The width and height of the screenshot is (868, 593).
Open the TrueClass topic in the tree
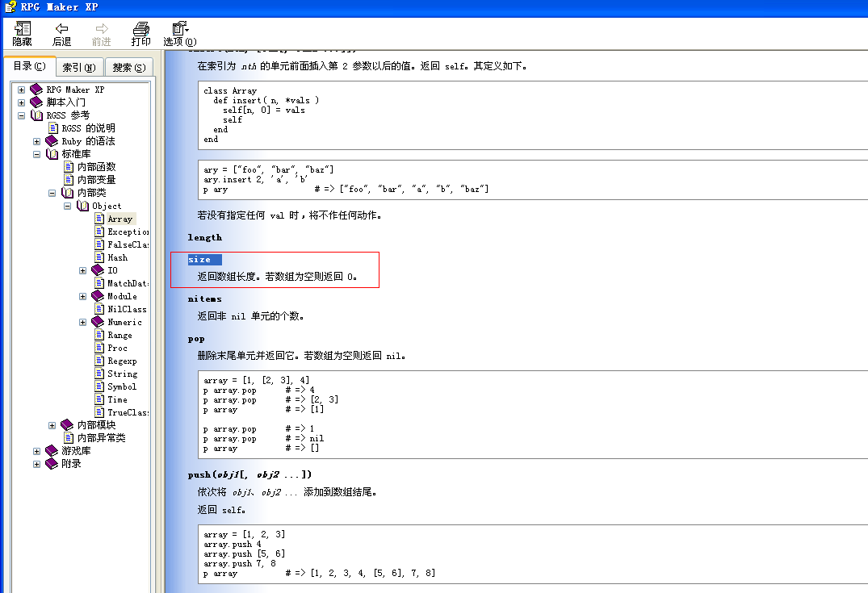tap(128, 412)
